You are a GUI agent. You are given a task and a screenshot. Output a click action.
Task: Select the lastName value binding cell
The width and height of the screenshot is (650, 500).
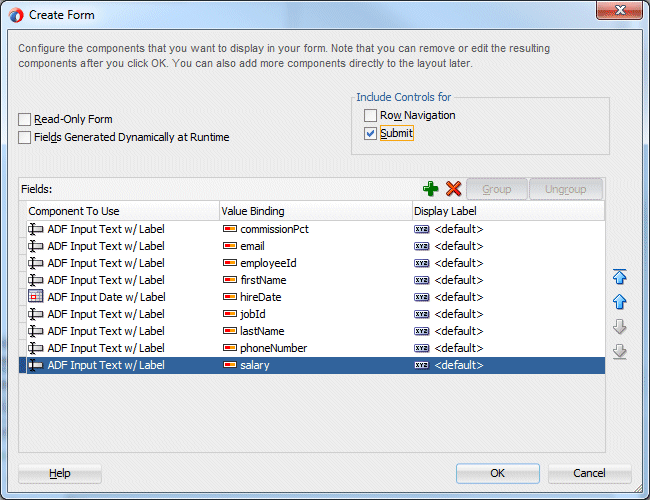[x=315, y=331]
